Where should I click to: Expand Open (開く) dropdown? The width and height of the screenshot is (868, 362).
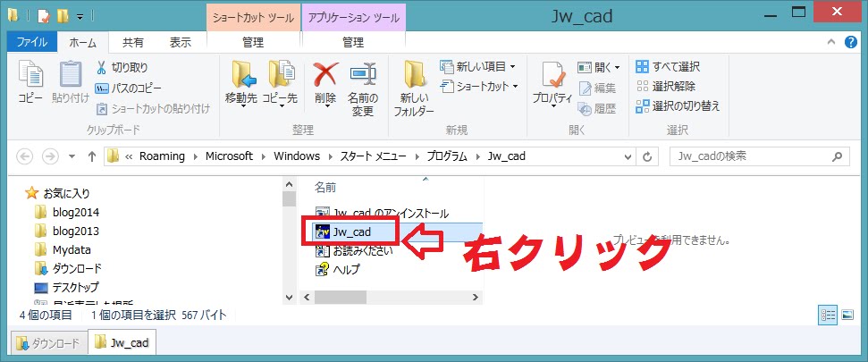click(x=617, y=68)
